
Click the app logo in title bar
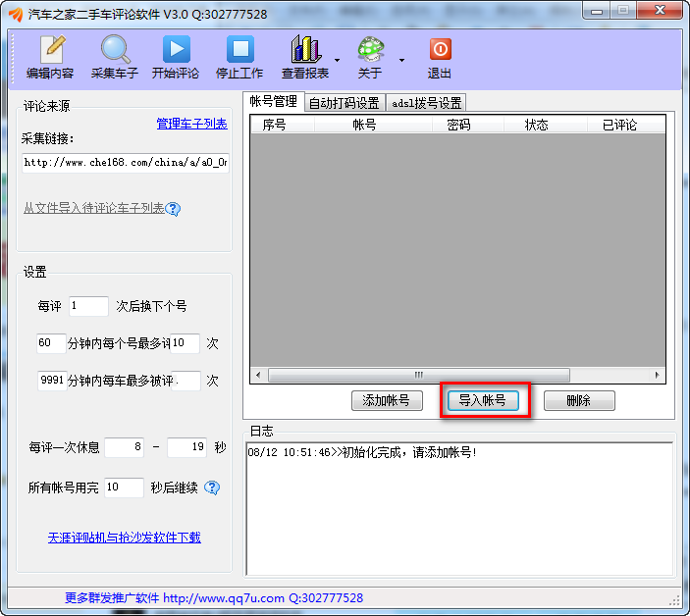16,14
